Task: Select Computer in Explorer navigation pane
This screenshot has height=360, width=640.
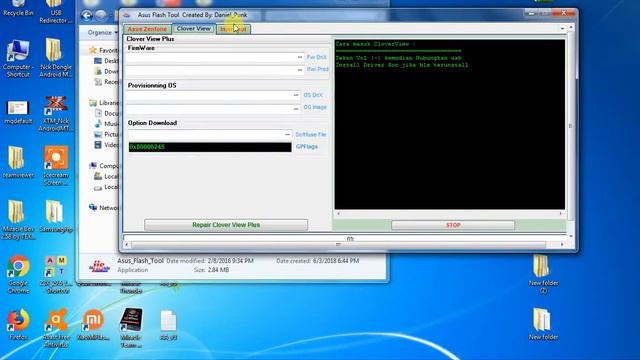Action: 104,166
